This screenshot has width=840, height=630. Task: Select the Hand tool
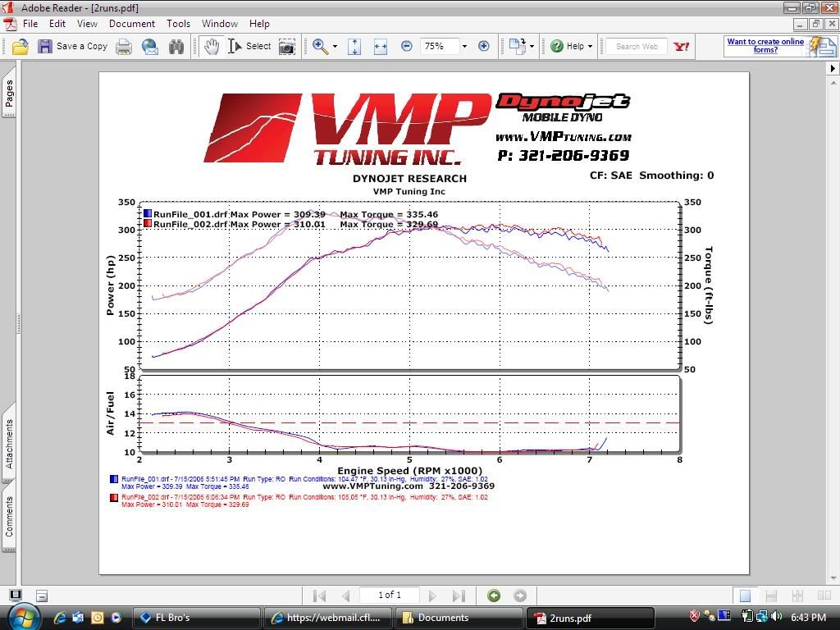click(x=212, y=47)
